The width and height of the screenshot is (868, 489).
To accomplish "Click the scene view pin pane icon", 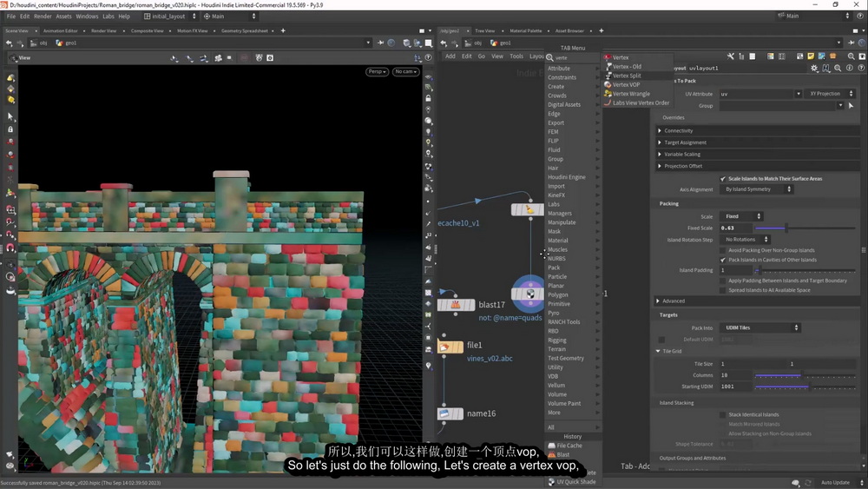I will 380,43.
